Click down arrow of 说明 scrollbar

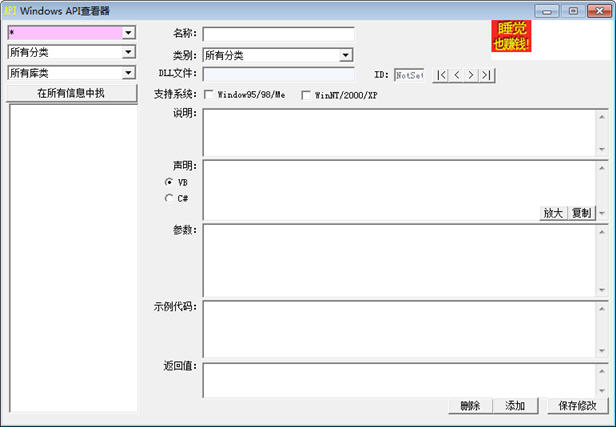click(602, 149)
